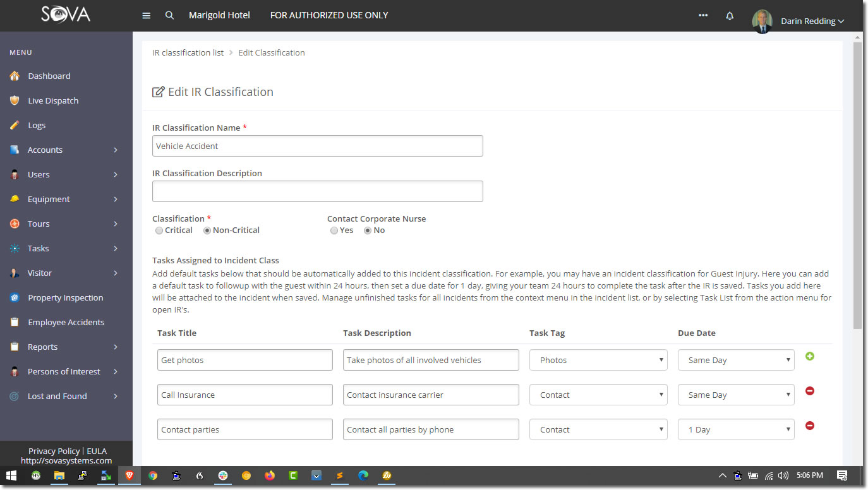
Task: Open search with the magnifier icon
Action: pyautogui.click(x=169, y=15)
